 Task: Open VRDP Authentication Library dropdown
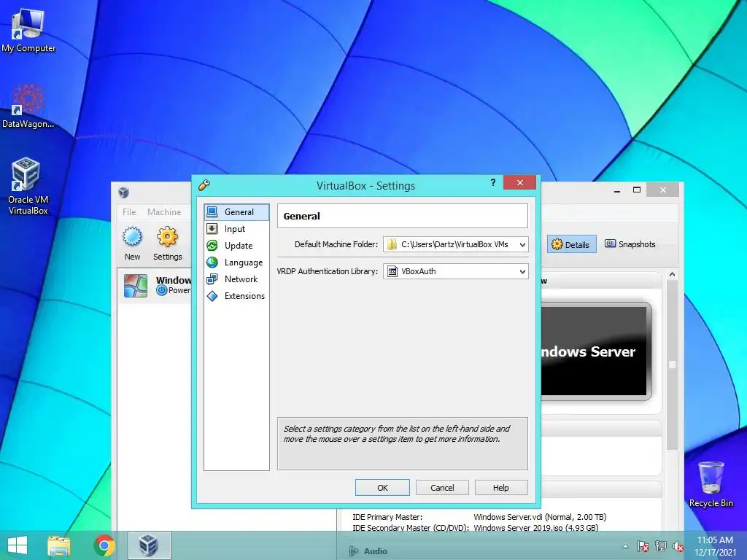coord(456,271)
